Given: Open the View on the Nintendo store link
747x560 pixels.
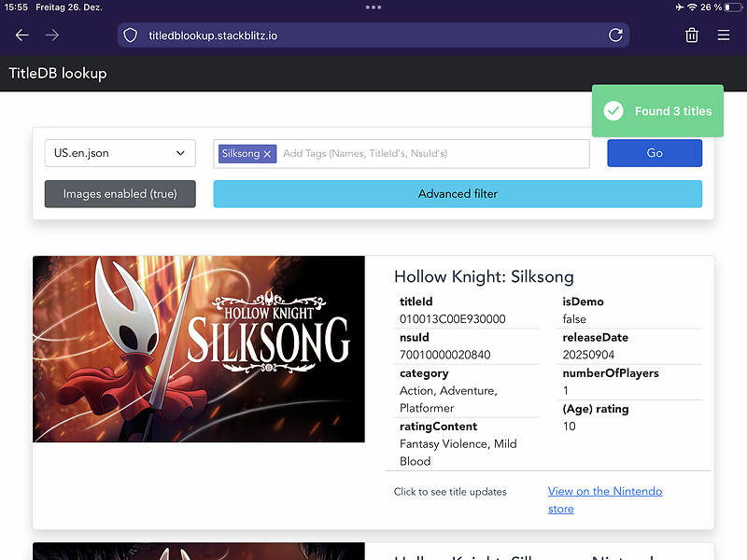Looking at the screenshot, I should [604, 500].
